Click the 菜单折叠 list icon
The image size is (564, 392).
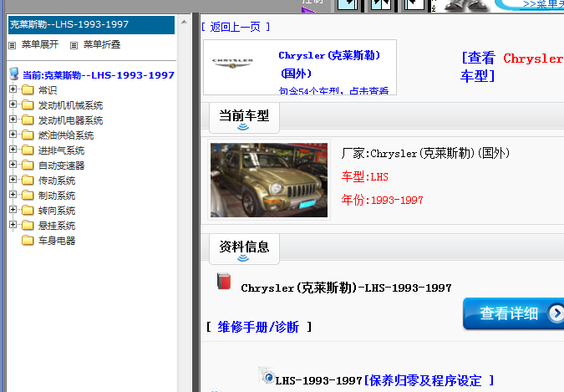click(74, 45)
